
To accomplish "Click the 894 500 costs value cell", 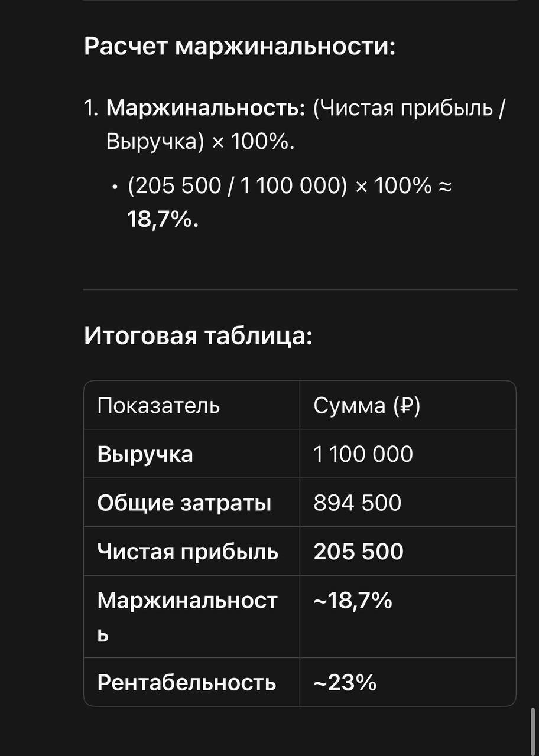I will pyautogui.click(x=408, y=503).
